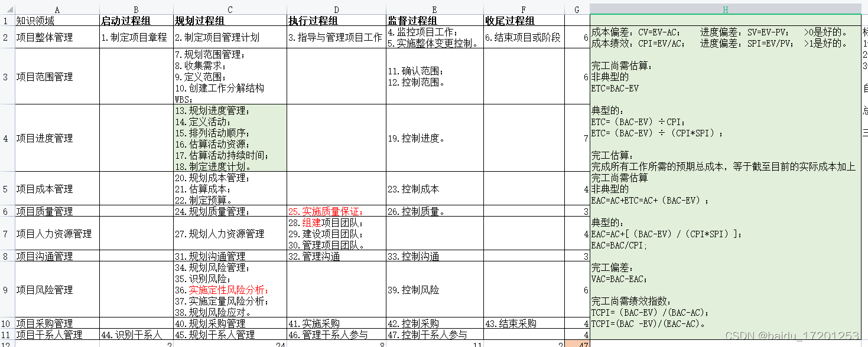Select column header H
The image size is (868, 347).
coord(725,9)
